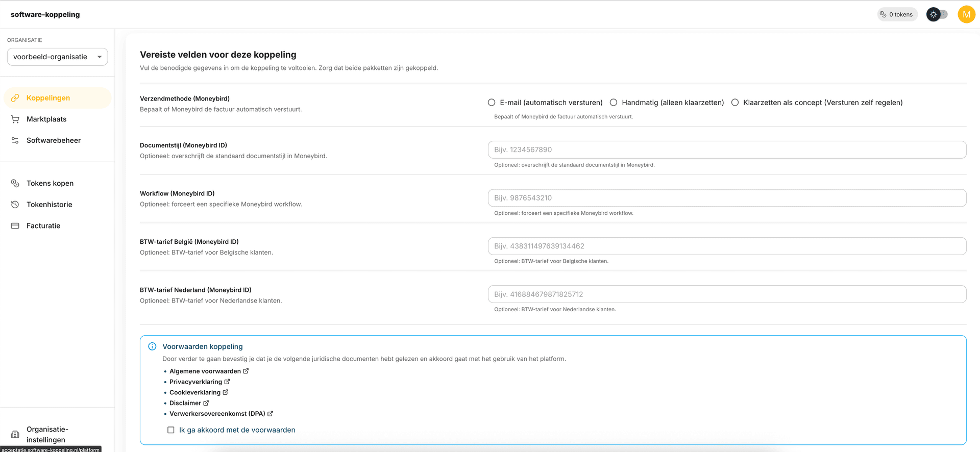
Task: Open the Algemene voorwaarden link
Action: [x=205, y=371]
